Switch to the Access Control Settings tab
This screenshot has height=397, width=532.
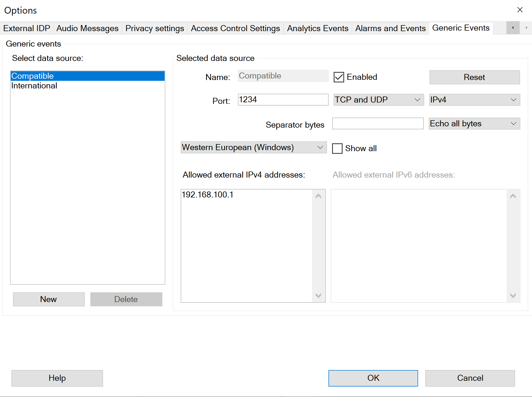click(x=235, y=28)
